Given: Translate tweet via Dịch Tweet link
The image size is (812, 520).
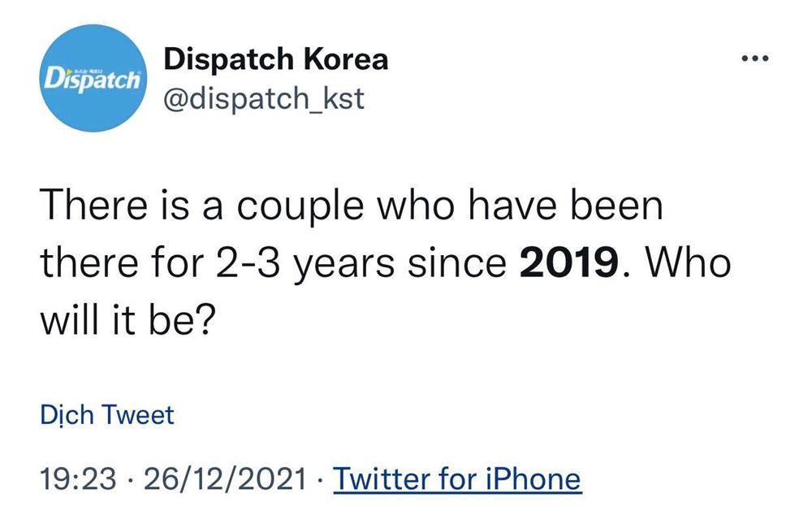Looking at the screenshot, I should [x=106, y=415].
